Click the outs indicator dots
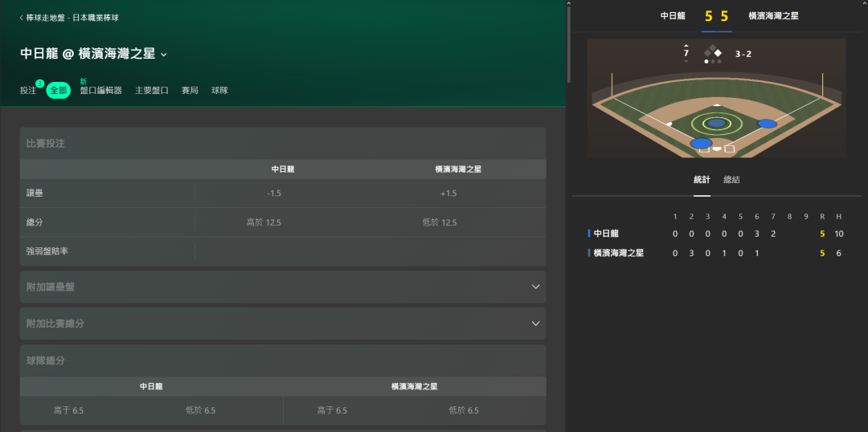The height and width of the screenshot is (432, 868). tap(712, 61)
